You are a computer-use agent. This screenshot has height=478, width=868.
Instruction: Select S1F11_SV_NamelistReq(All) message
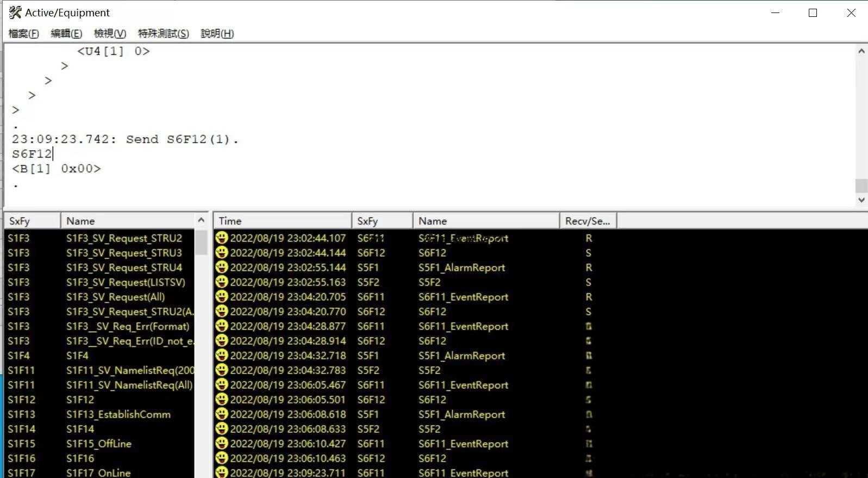pyautogui.click(x=99, y=385)
